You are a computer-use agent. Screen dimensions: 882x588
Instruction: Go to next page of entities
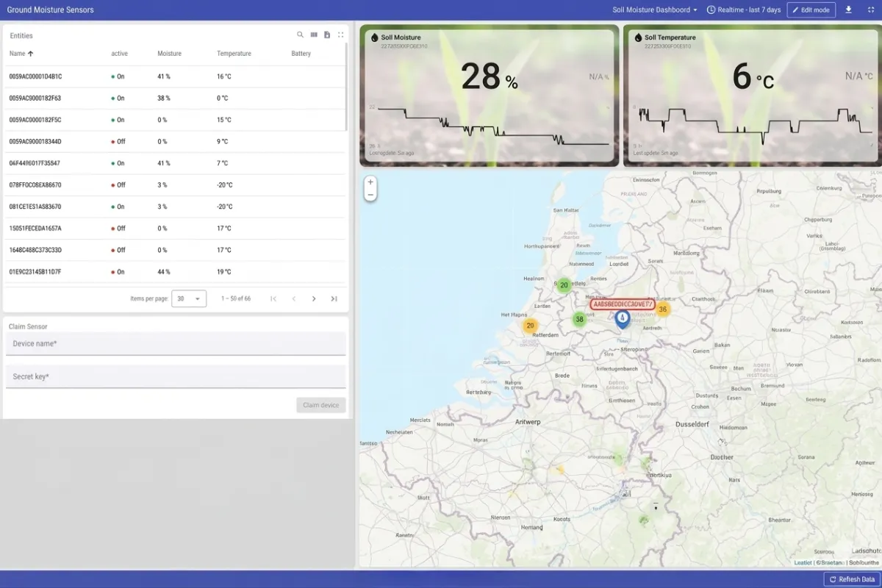click(314, 298)
